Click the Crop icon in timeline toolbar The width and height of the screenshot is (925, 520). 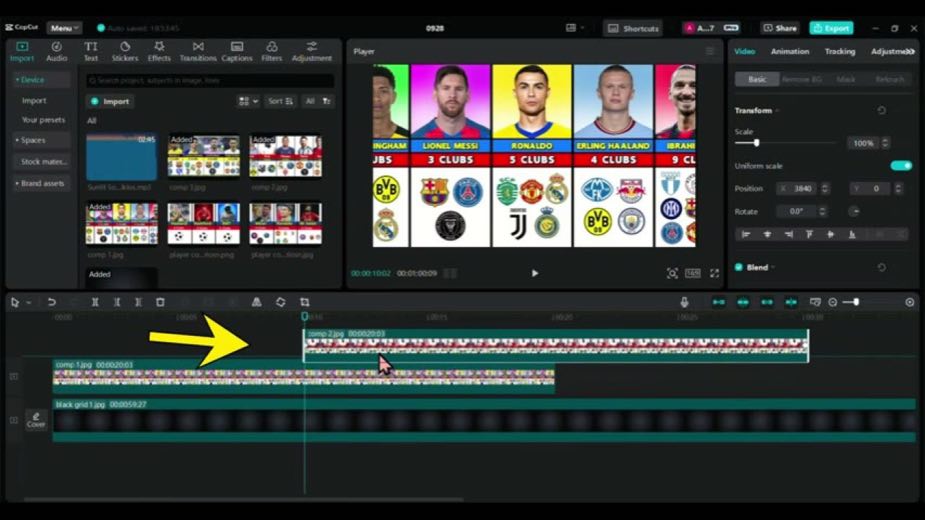tap(304, 302)
